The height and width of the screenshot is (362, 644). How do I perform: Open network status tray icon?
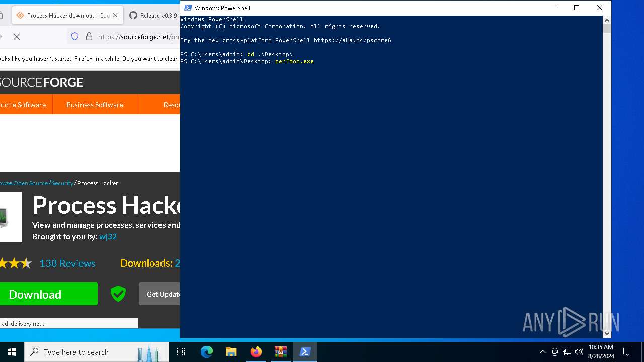click(567, 352)
